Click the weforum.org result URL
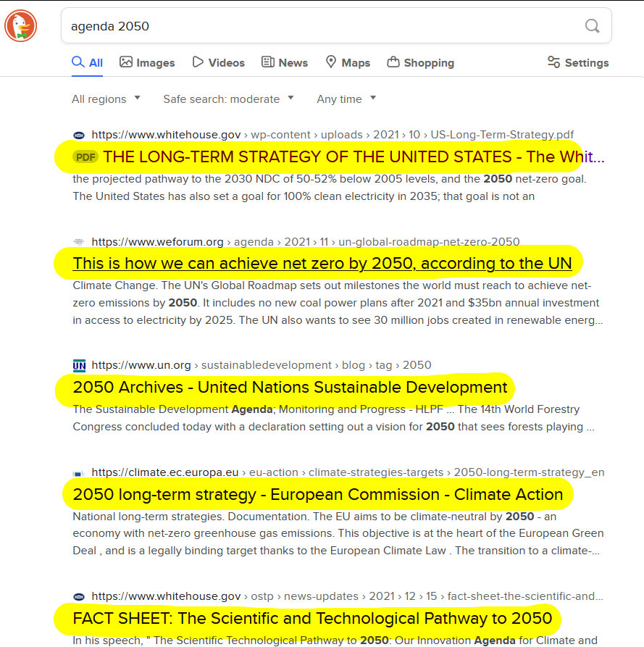 pyautogui.click(x=305, y=242)
